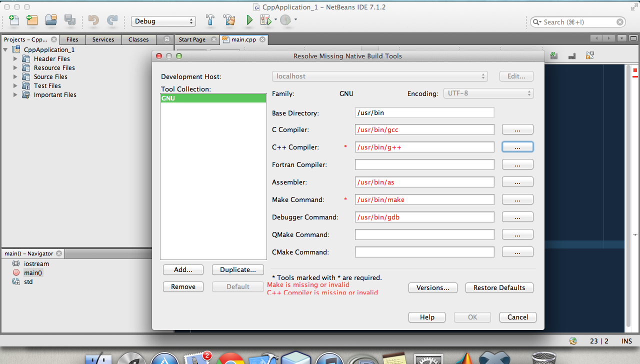The width and height of the screenshot is (640, 364).
Task: Click the status bar notification icon
Action: (573, 341)
